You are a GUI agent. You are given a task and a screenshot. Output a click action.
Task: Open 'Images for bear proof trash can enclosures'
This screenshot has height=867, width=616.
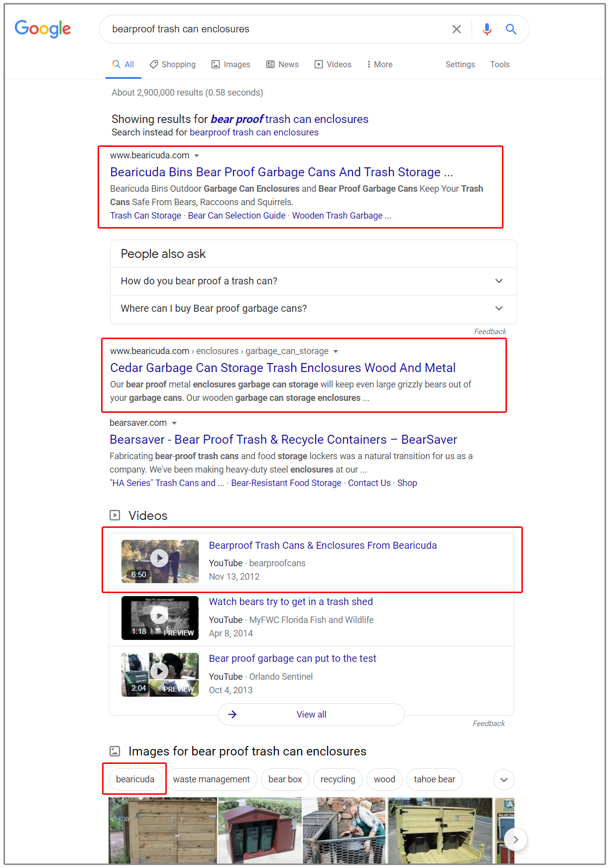coord(247,751)
